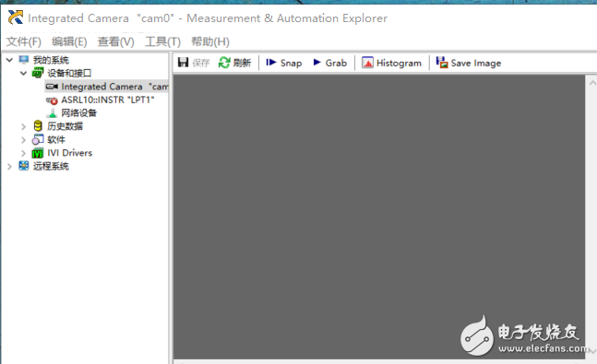Click the scroll up arrow of image view
The width and height of the screenshot is (597, 364).
(x=592, y=83)
